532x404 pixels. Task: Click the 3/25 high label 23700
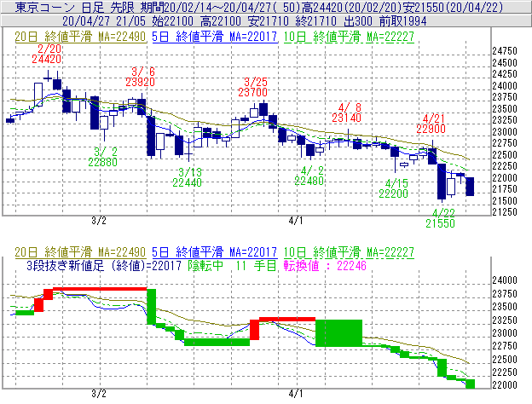click(252, 92)
